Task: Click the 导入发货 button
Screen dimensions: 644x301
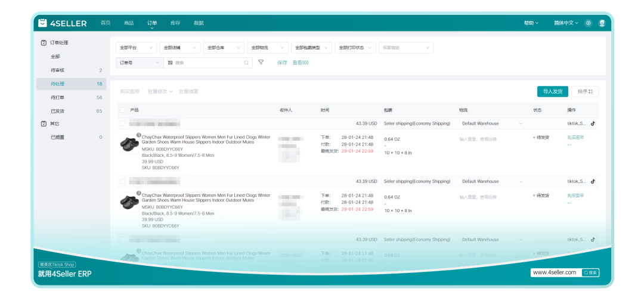Action: [552, 92]
